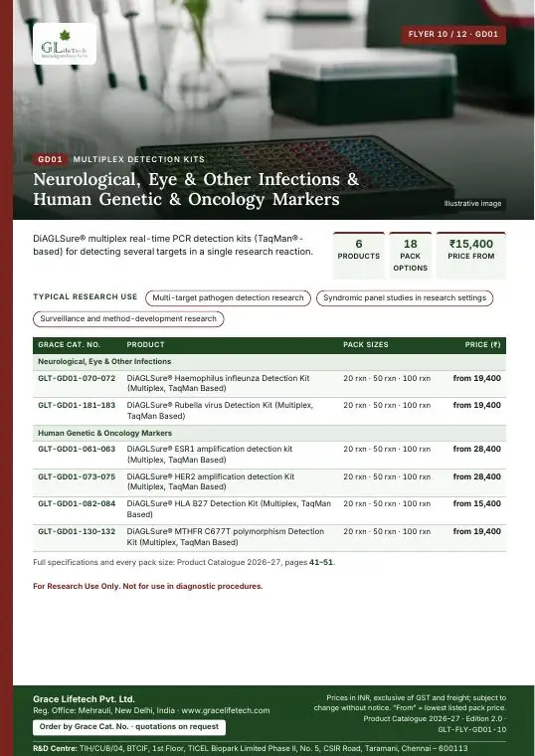
Task: Click the Surveillance and method-development research pill
Action: click(x=128, y=318)
